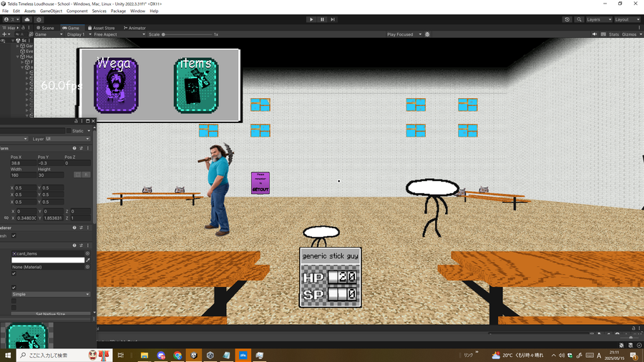Click the Step frame button
Viewport: 644px width, 362px height.
point(333,19)
